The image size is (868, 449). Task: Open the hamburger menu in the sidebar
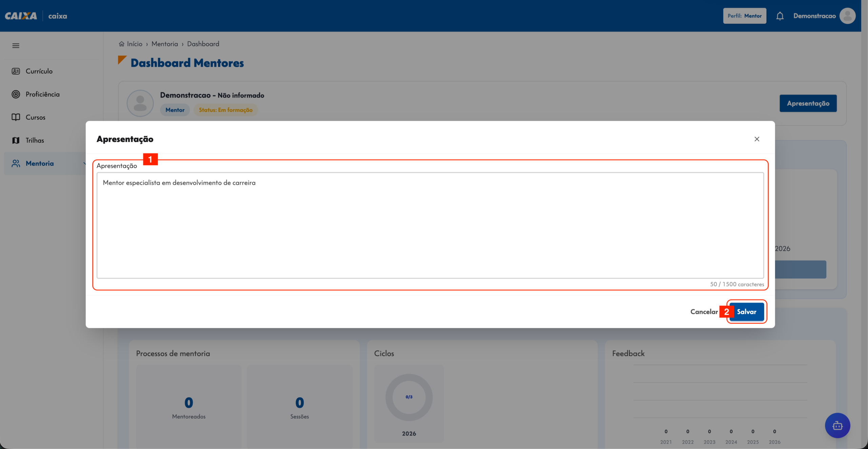tap(16, 46)
